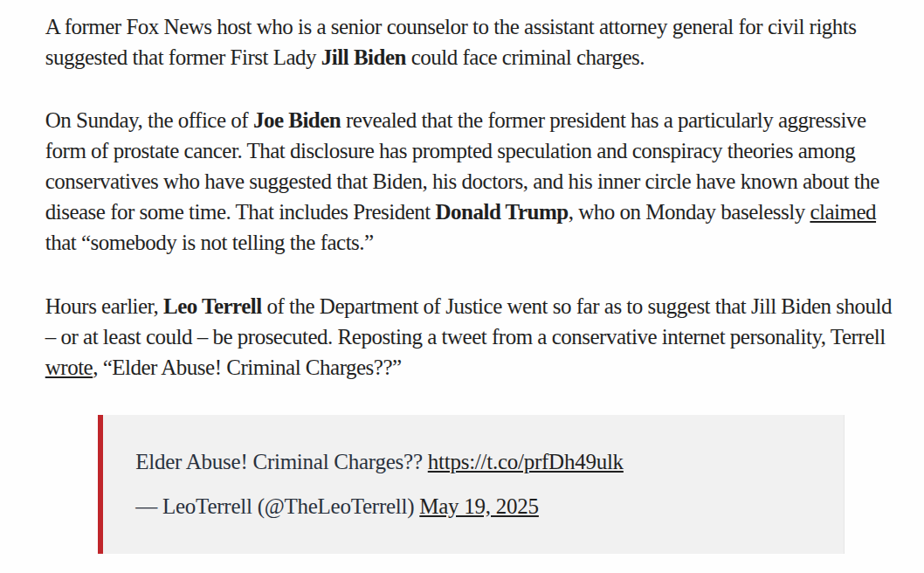Select the bold "Donald Trump" text
Image resolution: width=924 pixels, height=573 pixels.
coord(502,213)
